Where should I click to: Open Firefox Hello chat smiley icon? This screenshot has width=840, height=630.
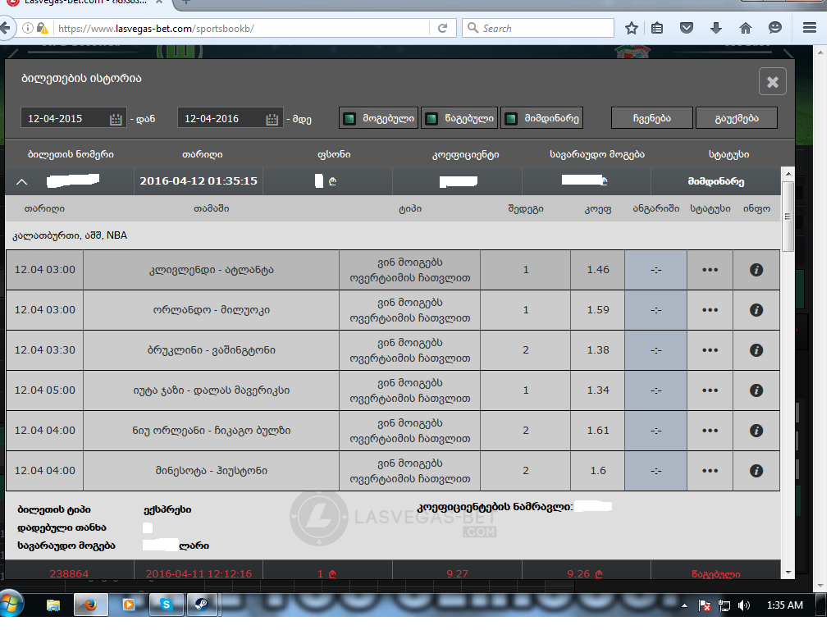click(x=774, y=28)
